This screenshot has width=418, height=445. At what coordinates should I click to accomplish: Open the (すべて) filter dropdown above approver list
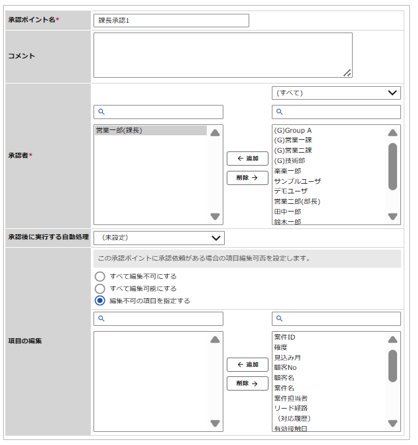pos(336,93)
